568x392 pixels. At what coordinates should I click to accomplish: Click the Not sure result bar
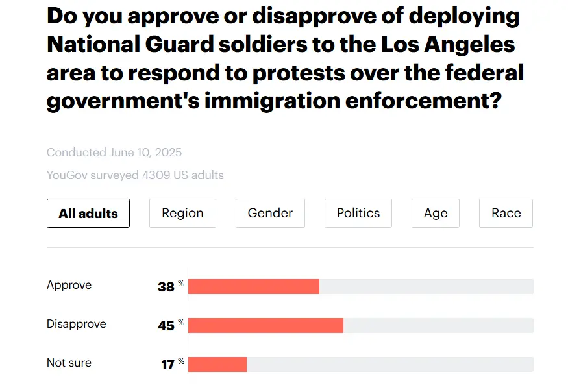pyautogui.click(x=217, y=364)
